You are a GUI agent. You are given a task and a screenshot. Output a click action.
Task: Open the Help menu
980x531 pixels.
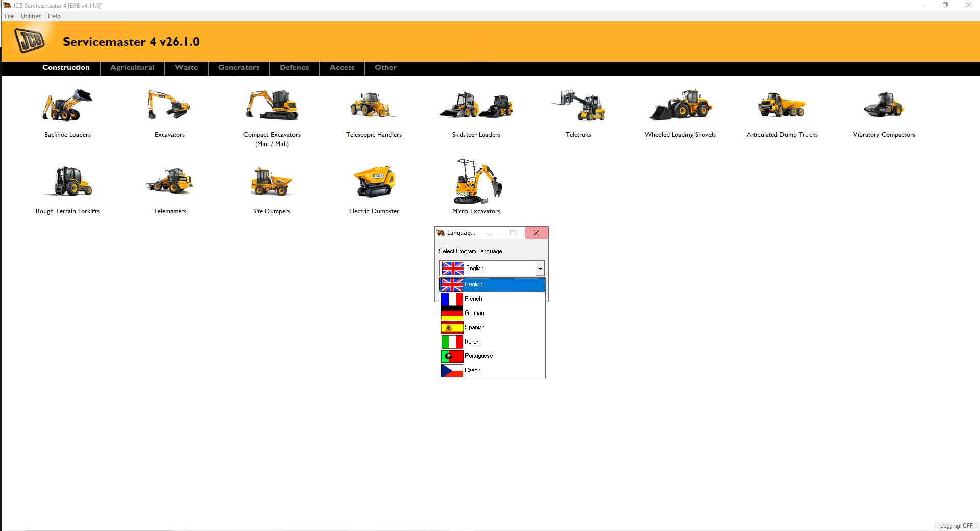54,16
